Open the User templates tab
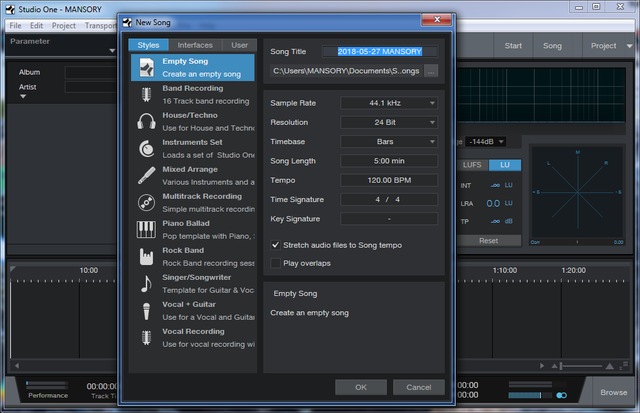This screenshot has height=413, width=640. tap(238, 45)
